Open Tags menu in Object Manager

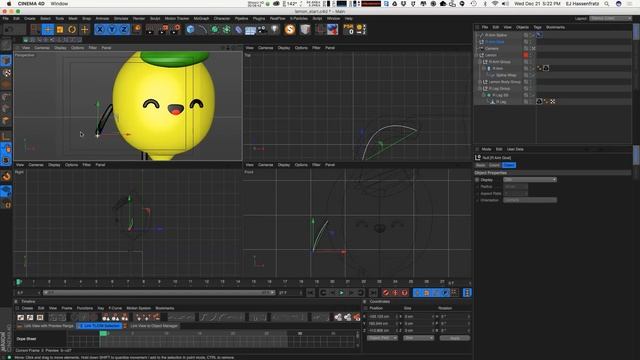[537, 27]
